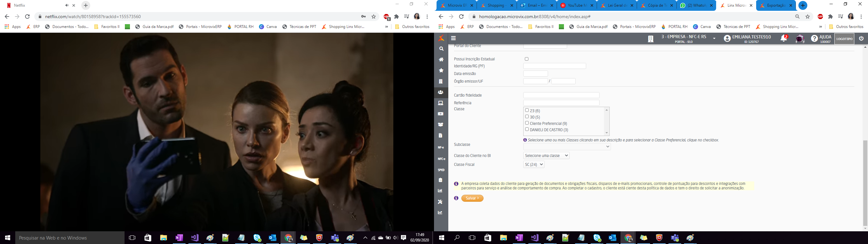The image size is (868, 244).
Task: Open AdBlock extension in Netflix window
Action: click(x=386, y=17)
